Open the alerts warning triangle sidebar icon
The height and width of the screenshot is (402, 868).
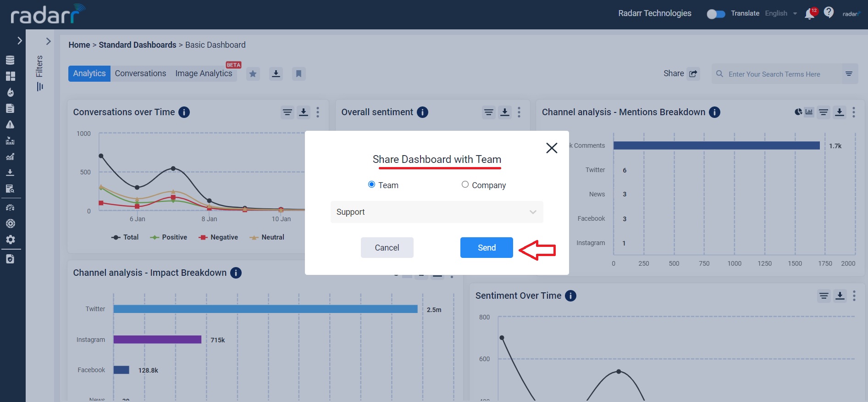(x=10, y=124)
